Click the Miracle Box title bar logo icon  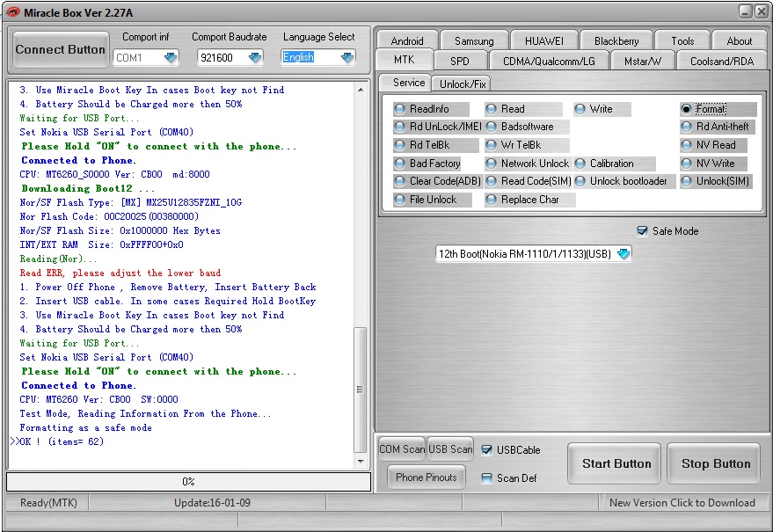pyautogui.click(x=12, y=12)
